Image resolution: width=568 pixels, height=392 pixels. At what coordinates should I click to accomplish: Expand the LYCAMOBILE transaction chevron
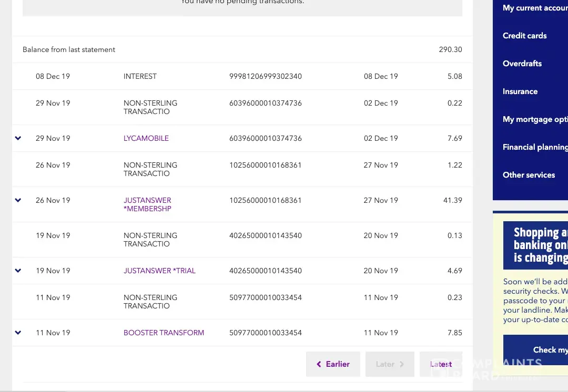tap(18, 138)
